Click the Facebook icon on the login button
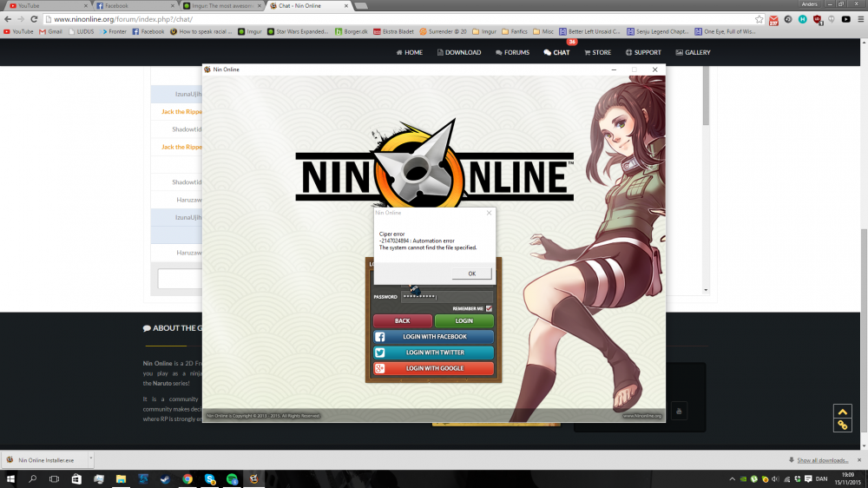The image size is (868, 488). [379, 337]
